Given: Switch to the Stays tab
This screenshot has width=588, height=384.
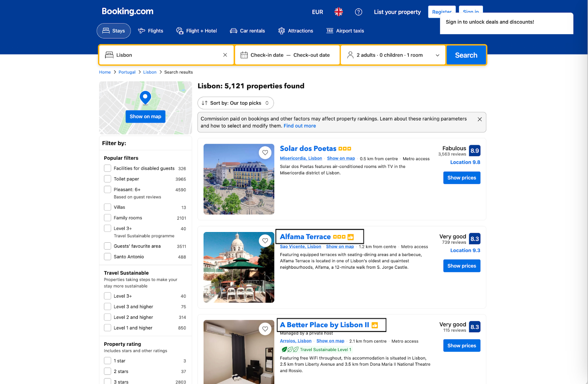Looking at the screenshot, I should (114, 31).
